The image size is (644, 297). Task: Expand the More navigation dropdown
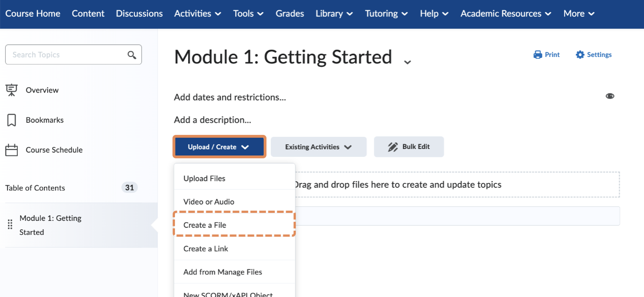coord(579,14)
